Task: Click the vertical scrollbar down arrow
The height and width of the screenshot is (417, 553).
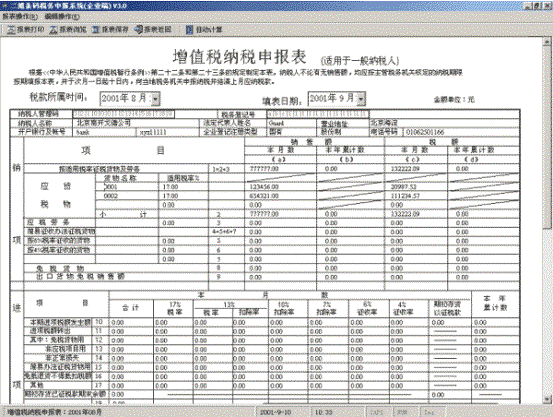Action: pyautogui.click(x=547, y=400)
